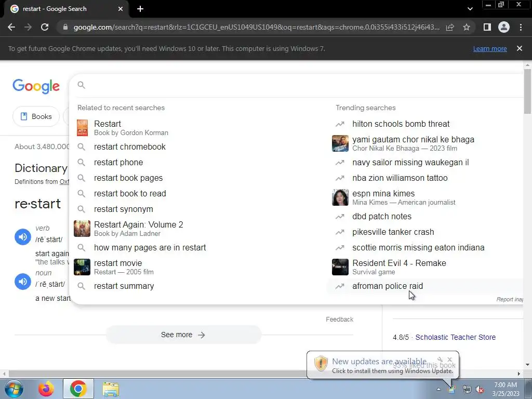Select the Books filter chip

[x=36, y=116]
